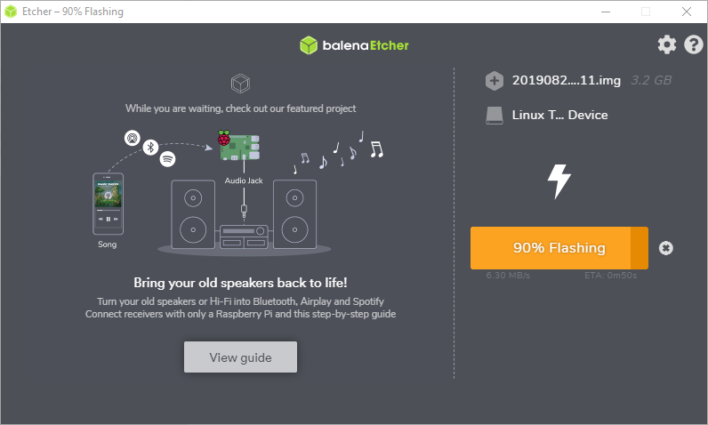Click the cube featured project icon
Viewport: 708px width, 425px height.
coord(240,82)
